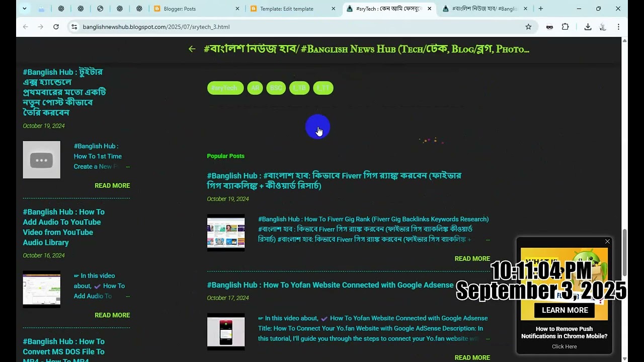Expand the ellipsis in Yofan post snippet
644x362 pixels.
[488, 339]
